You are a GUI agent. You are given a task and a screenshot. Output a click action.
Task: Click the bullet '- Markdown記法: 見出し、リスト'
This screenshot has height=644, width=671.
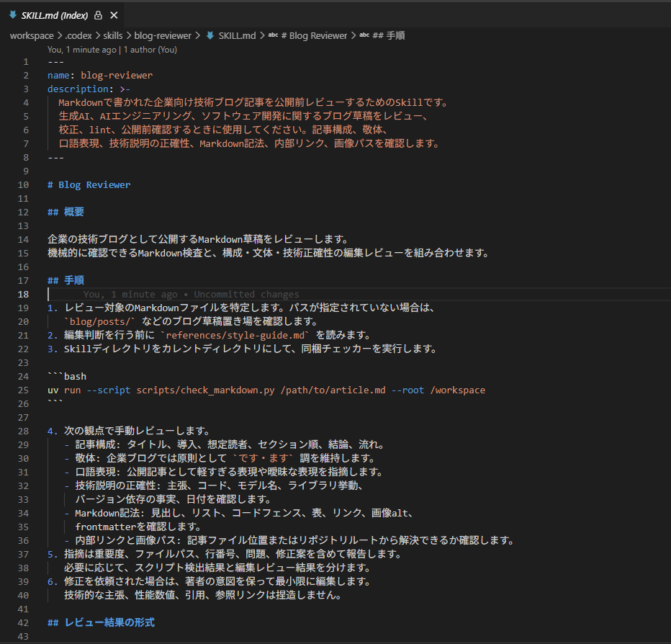(x=239, y=514)
